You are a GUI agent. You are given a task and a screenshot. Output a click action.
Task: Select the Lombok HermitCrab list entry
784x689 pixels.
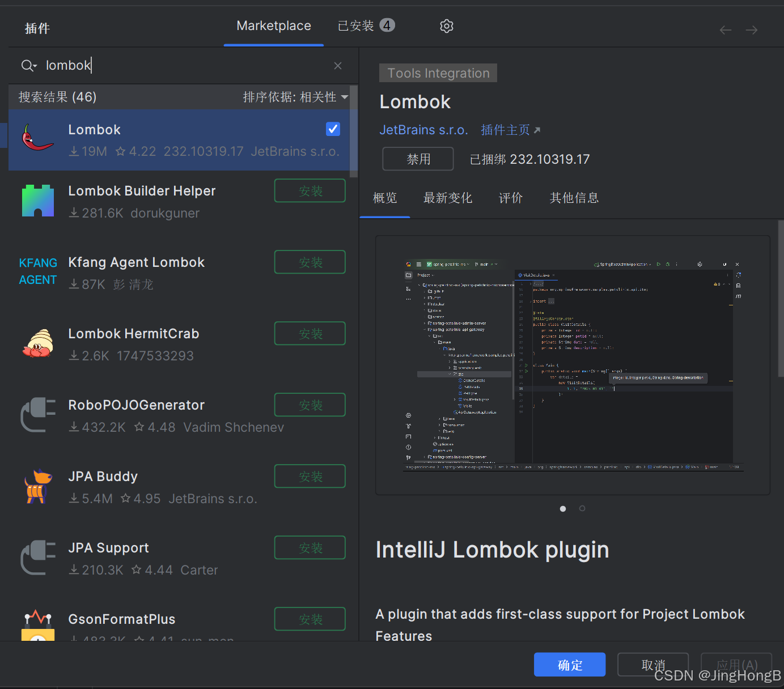click(179, 344)
